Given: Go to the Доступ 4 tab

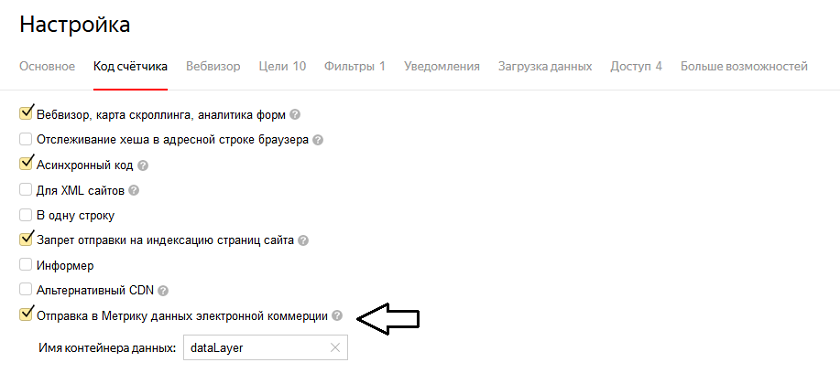Looking at the screenshot, I should click(636, 66).
